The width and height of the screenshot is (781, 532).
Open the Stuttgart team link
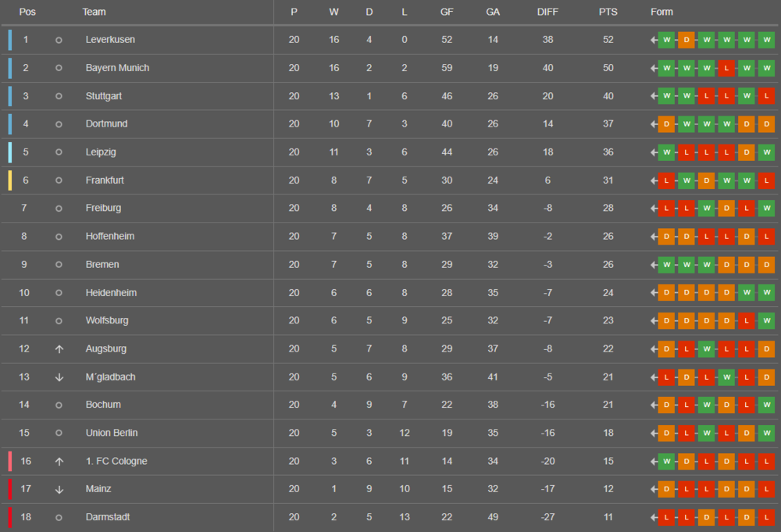click(104, 96)
